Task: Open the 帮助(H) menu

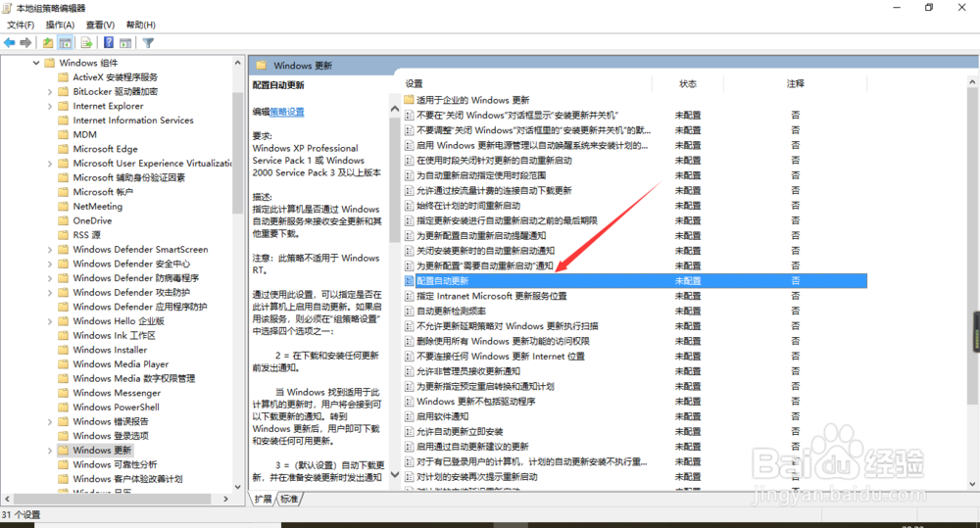Action: [x=140, y=25]
